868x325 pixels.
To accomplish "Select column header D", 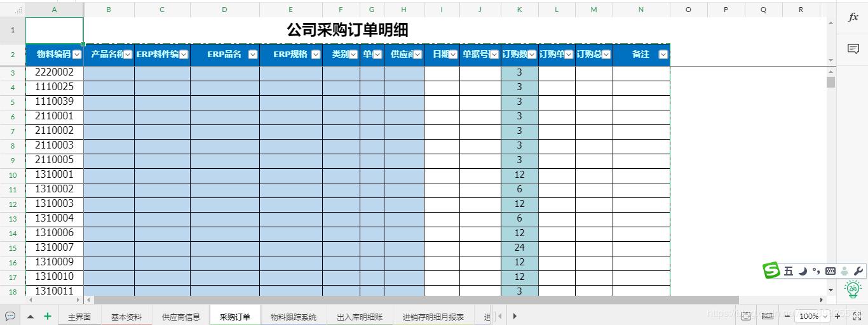I will pos(225,10).
